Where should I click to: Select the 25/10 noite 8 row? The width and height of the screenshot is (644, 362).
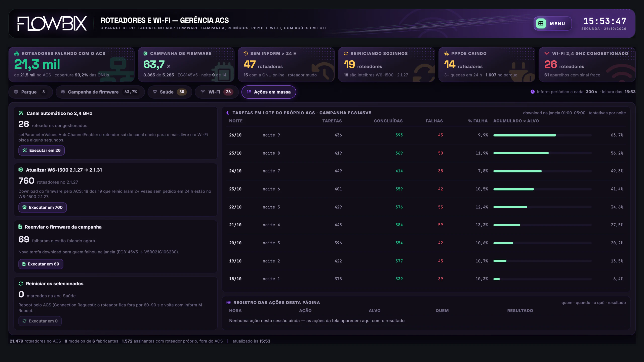click(x=426, y=153)
